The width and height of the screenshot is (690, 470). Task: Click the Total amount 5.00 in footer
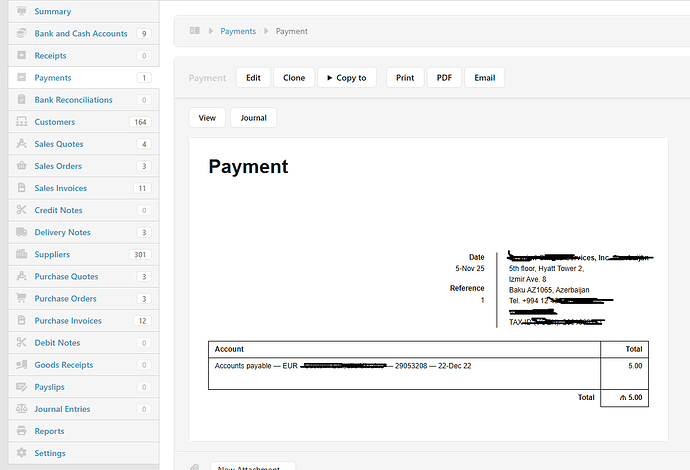tap(631, 397)
